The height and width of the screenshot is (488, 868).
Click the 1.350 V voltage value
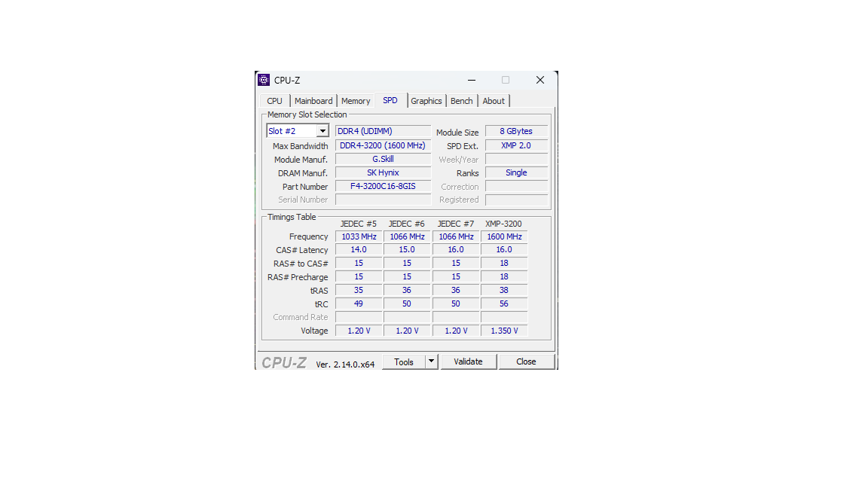pyautogui.click(x=504, y=331)
